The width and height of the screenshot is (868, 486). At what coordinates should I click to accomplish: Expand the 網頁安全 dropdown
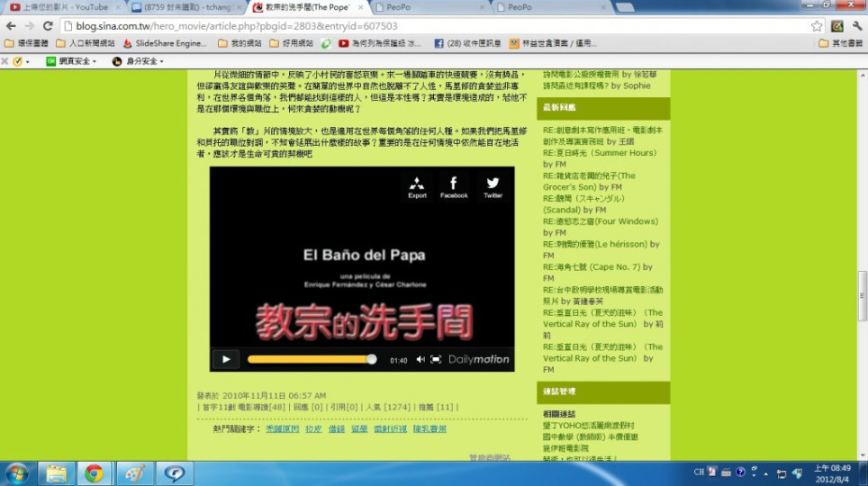click(71, 61)
